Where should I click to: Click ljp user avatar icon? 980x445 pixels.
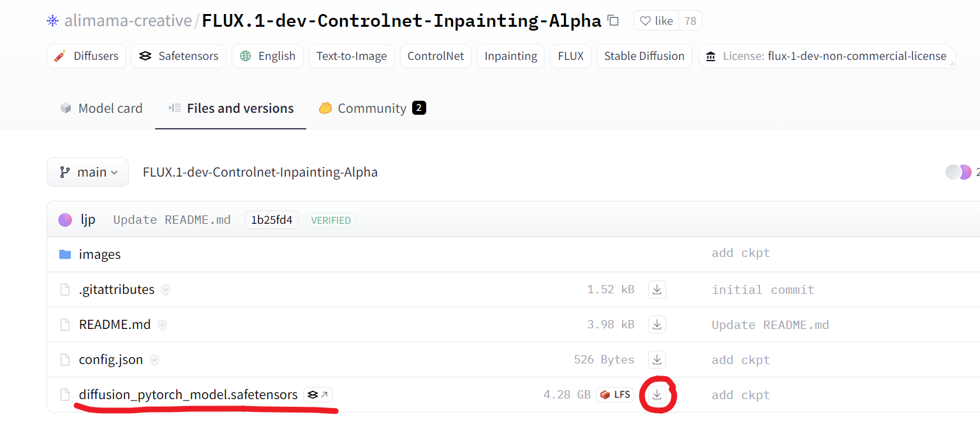pyautogui.click(x=65, y=220)
